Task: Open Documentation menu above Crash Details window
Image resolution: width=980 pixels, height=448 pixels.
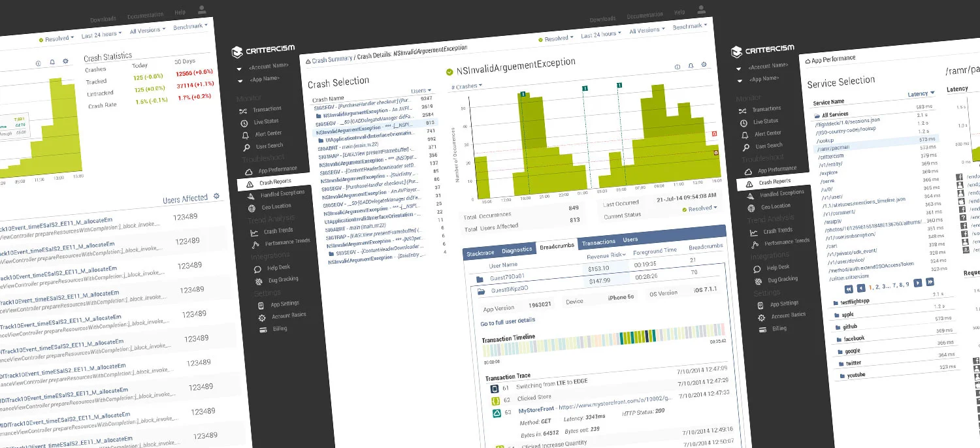Action: (x=645, y=16)
